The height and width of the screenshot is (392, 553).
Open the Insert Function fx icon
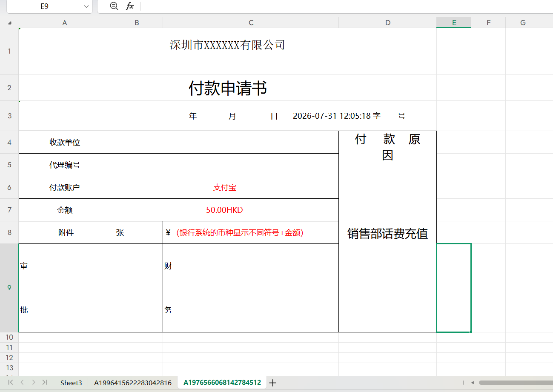[x=130, y=6]
